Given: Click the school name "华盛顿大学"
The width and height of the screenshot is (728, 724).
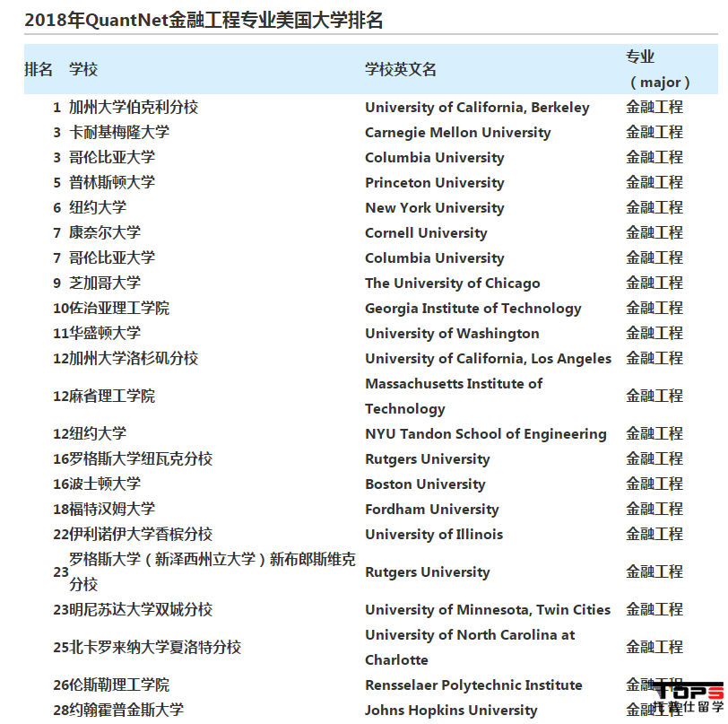Looking at the screenshot, I should [x=105, y=333].
